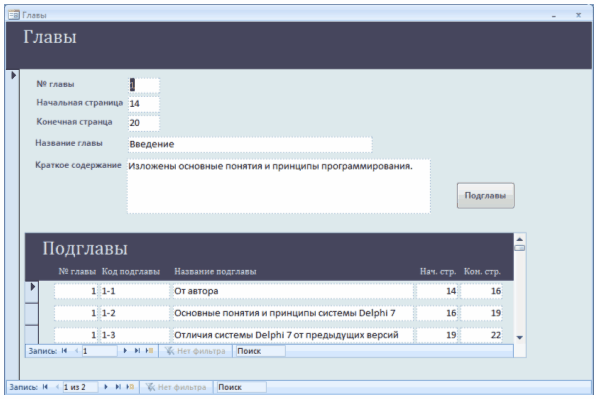Click the Начальная страница field showing 14

click(x=144, y=104)
